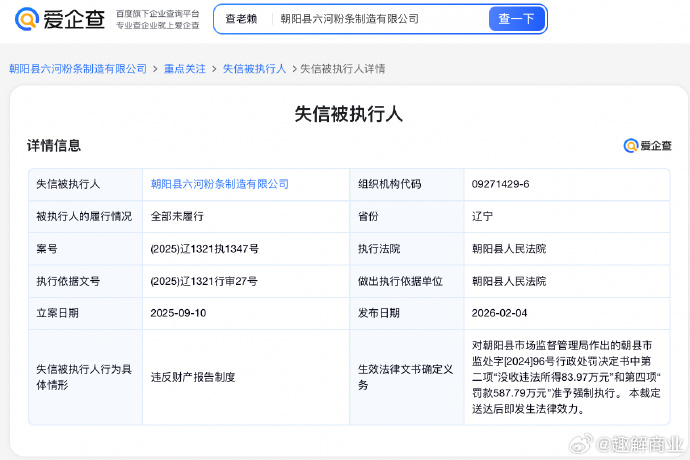This screenshot has width=690, height=460.
Task: Click the 失信被执行人 page title heading
Action: coord(348,114)
